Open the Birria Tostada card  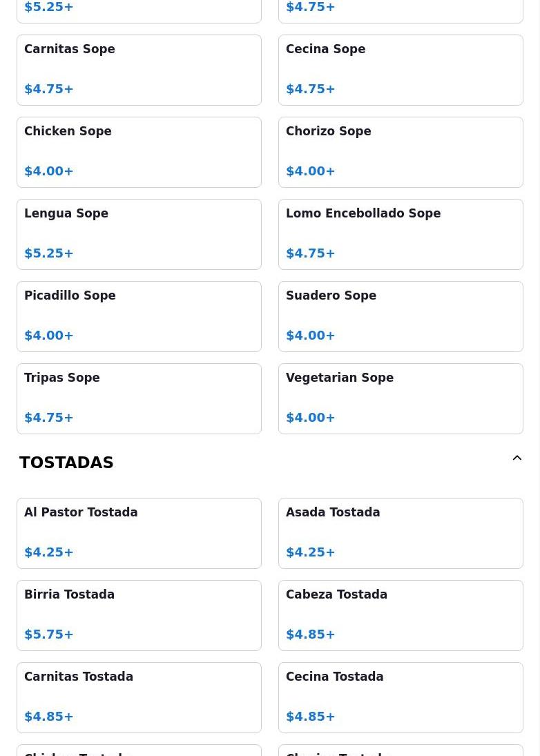[x=139, y=615]
